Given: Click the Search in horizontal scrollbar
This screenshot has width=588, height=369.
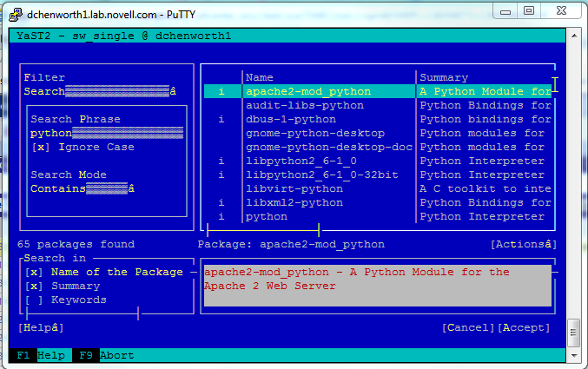Looking at the screenshot, I should click(83, 313).
